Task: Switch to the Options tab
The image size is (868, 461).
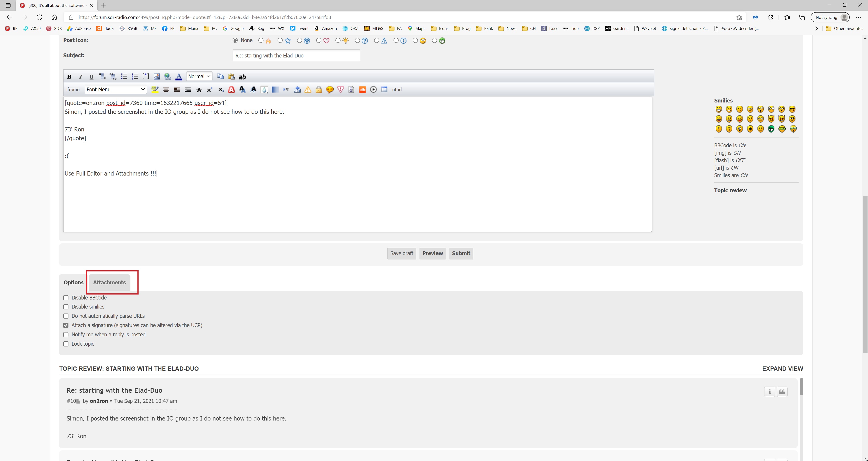Action: coord(73,283)
